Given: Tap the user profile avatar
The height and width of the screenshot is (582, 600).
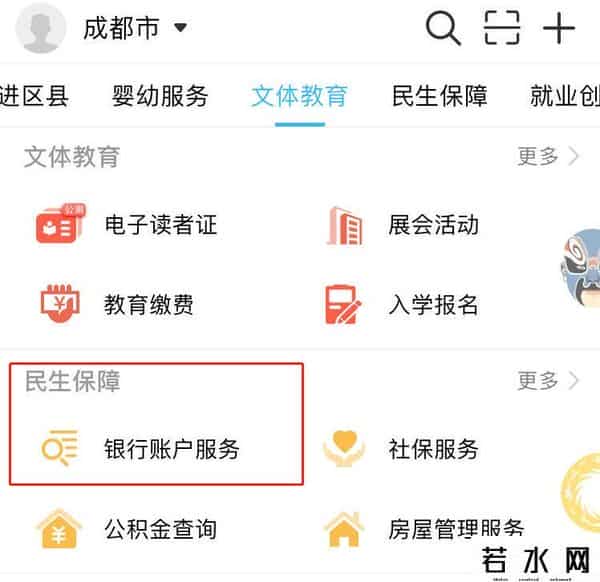Looking at the screenshot, I should (41, 28).
